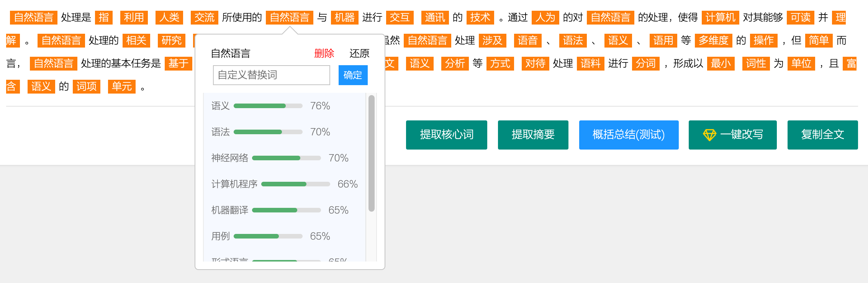Open synonyms for highlighted word 计算机
The height and width of the screenshot is (283, 868).
tap(720, 18)
